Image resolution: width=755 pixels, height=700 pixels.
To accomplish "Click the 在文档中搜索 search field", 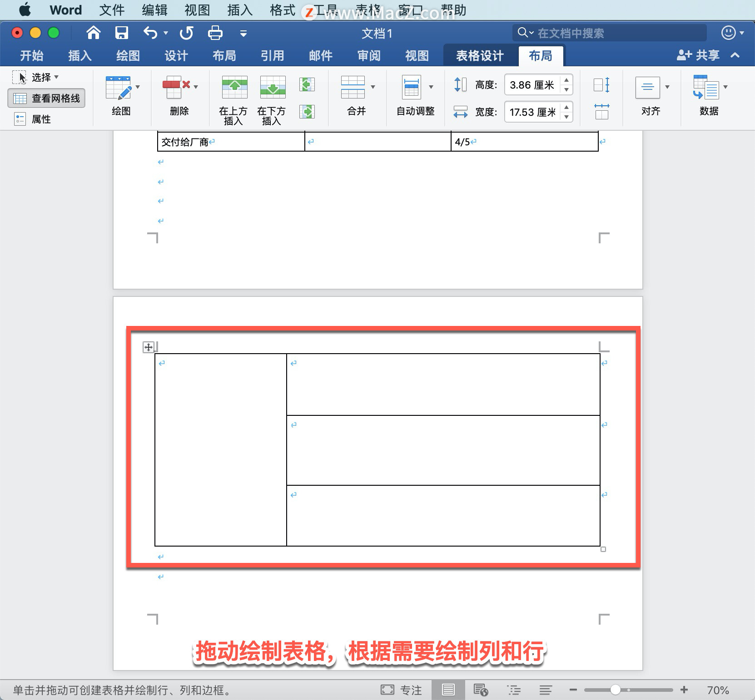I will tap(609, 32).
